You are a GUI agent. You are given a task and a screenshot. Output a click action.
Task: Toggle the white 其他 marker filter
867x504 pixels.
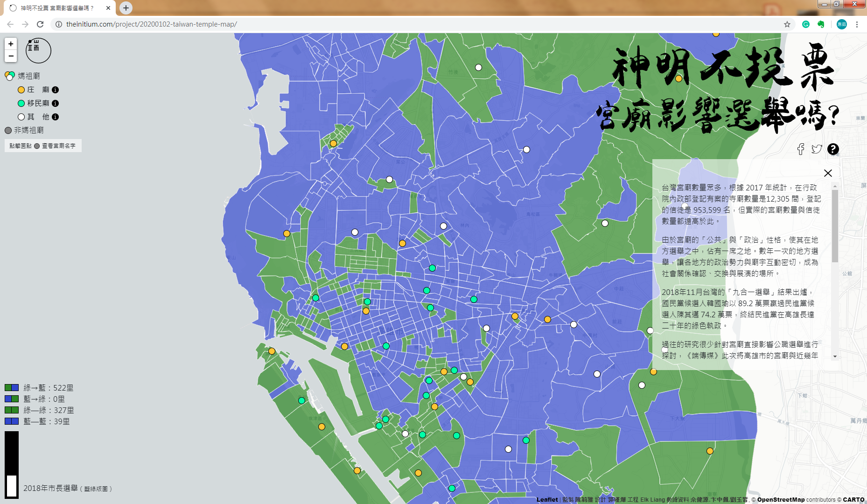(21, 117)
